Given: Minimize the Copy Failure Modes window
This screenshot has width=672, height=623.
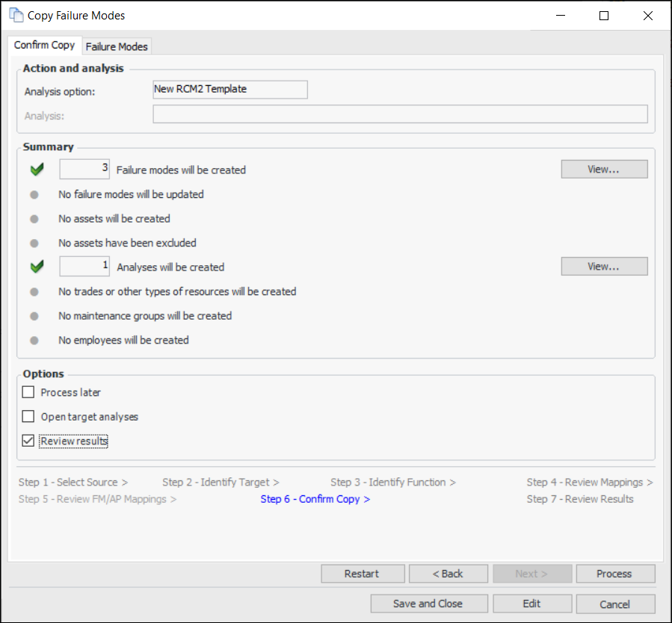Looking at the screenshot, I should coord(561,16).
